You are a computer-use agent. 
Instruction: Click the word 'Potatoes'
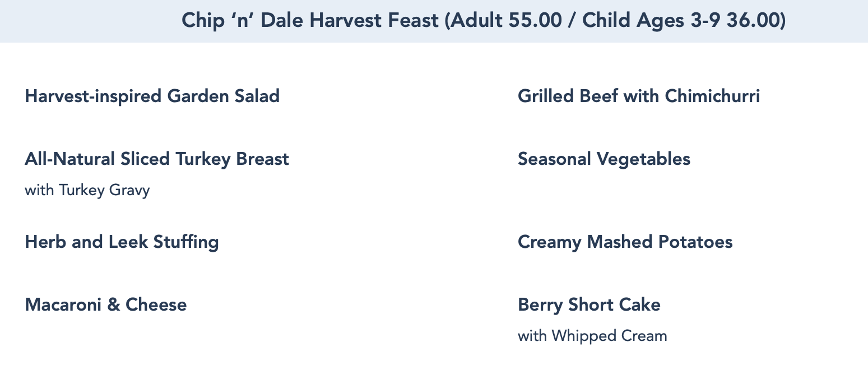click(695, 242)
